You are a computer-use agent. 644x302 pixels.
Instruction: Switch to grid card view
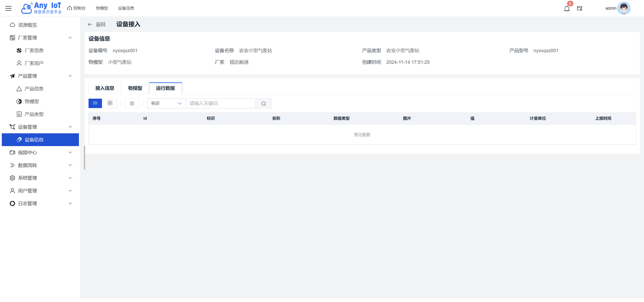click(x=110, y=103)
